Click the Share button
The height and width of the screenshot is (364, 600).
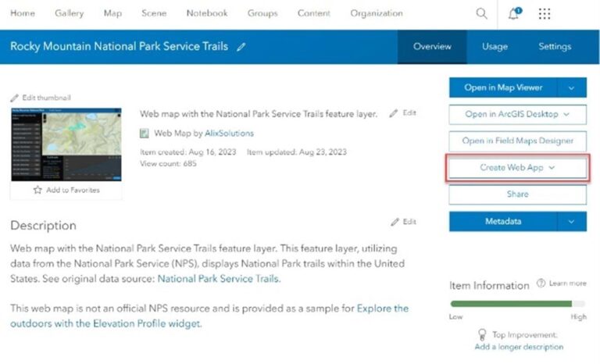(x=517, y=194)
